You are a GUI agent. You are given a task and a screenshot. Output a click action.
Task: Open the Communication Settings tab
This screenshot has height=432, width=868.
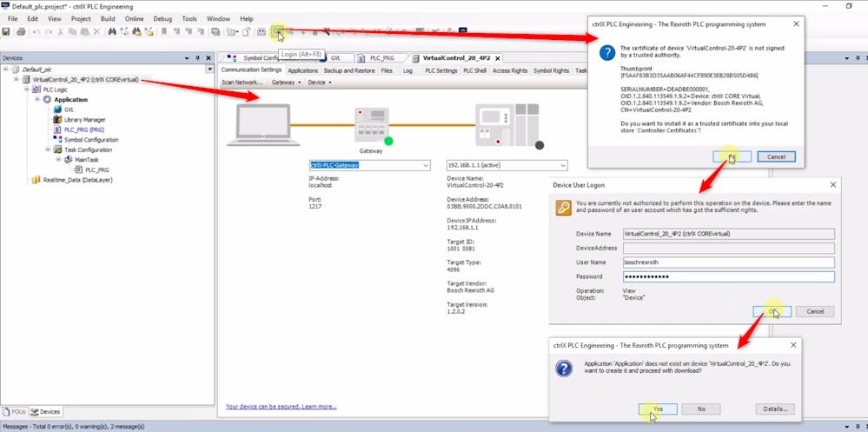(x=252, y=70)
